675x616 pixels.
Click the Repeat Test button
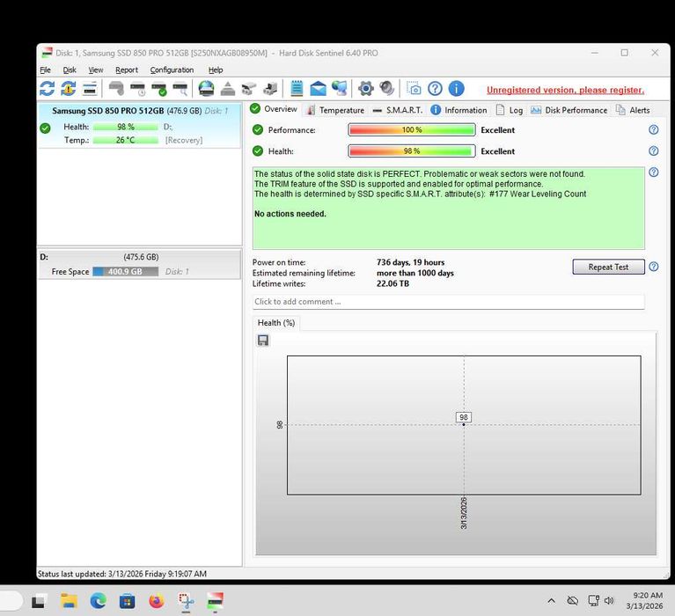pos(608,267)
